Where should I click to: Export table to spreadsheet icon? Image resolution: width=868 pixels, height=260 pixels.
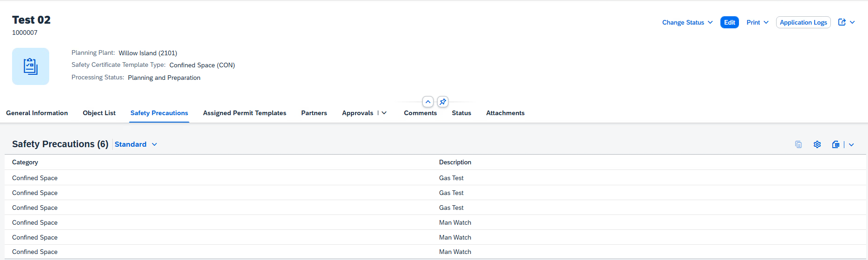[836, 144]
